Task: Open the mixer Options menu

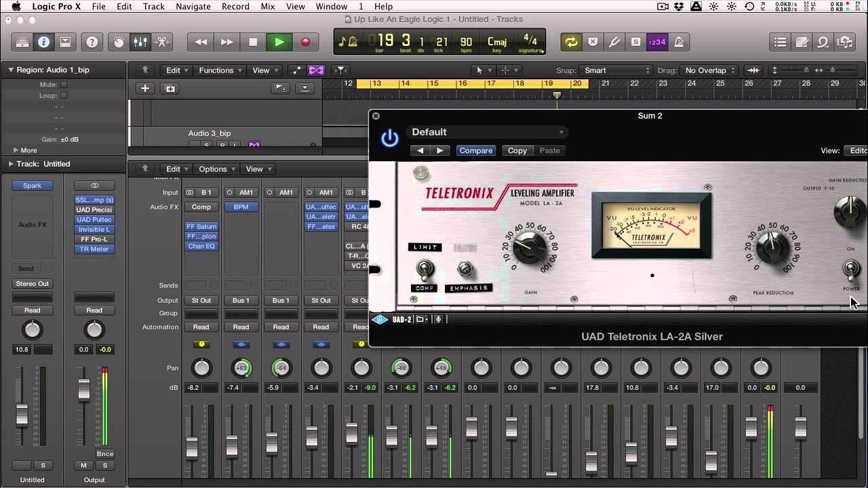Action: point(216,169)
